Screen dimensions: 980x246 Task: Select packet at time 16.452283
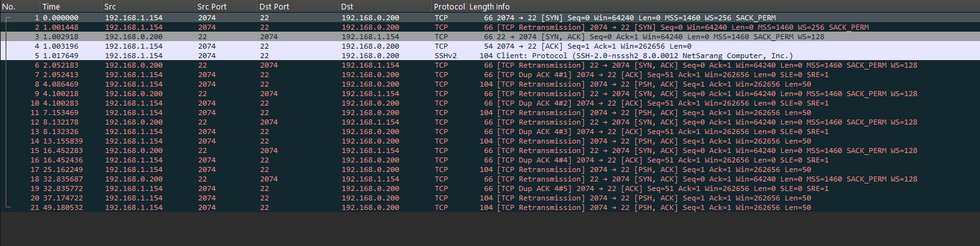490,151
